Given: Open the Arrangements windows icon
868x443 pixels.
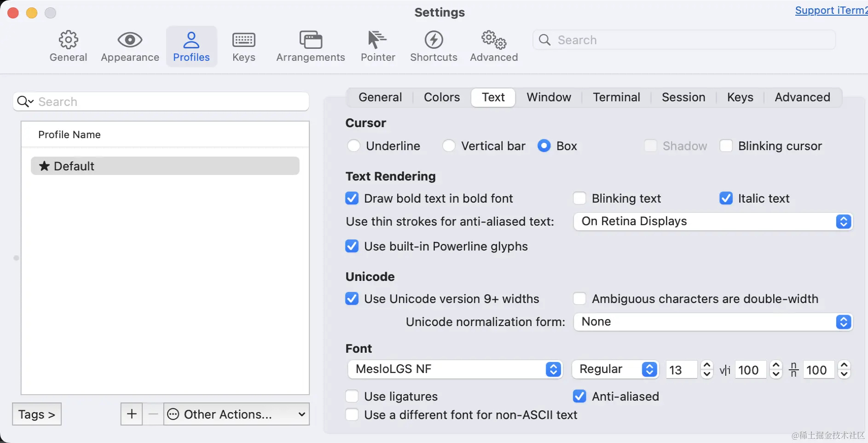Looking at the screenshot, I should [311, 40].
